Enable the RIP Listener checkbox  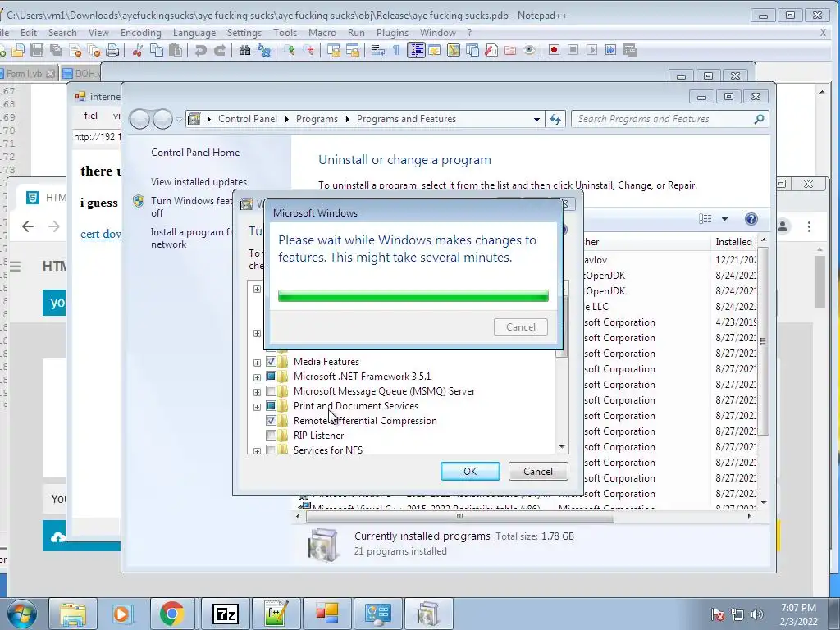point(271,435)
